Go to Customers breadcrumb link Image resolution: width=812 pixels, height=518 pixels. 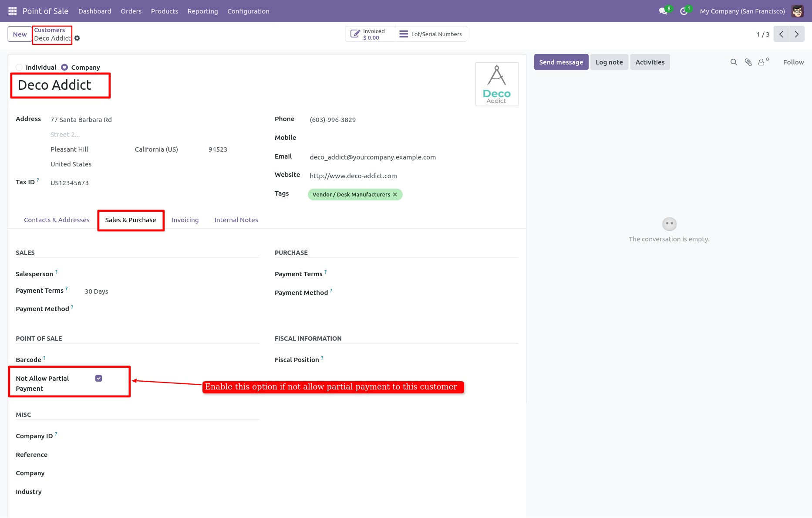coord(49,30)
